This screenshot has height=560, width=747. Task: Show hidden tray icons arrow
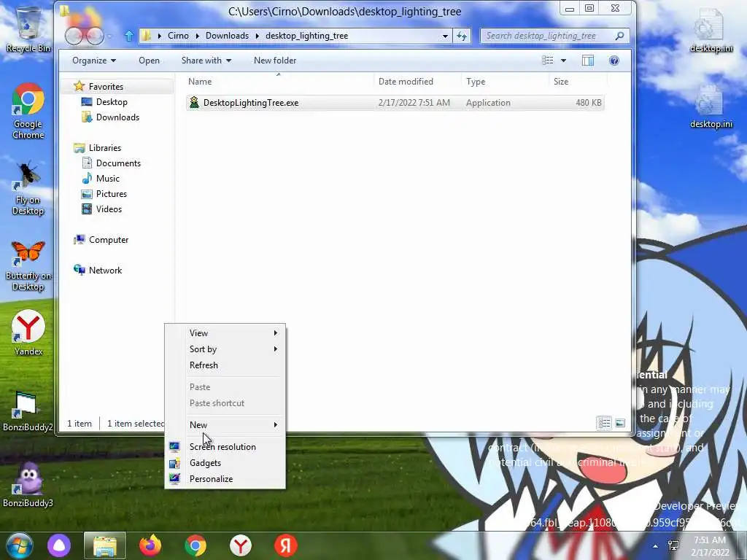click(x=656, y=546)
